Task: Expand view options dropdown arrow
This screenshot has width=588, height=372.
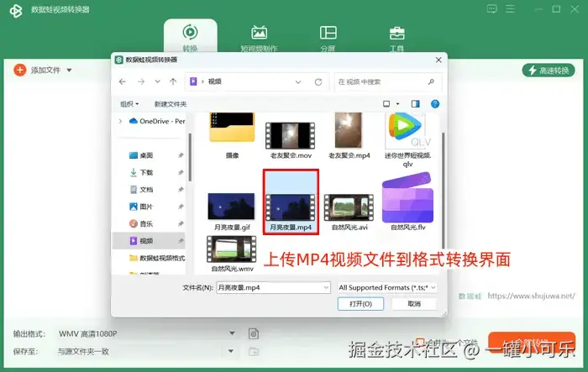Action: click(x=398, y=104)
